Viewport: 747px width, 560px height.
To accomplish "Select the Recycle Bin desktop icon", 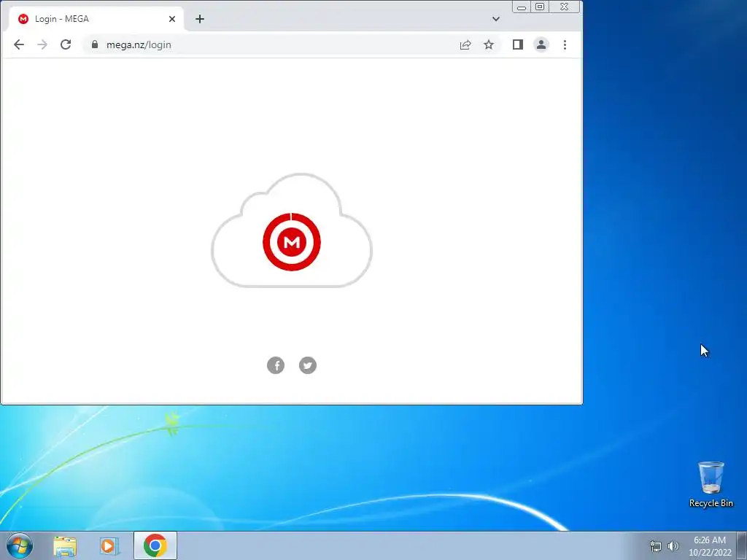I will click(711, 484).
